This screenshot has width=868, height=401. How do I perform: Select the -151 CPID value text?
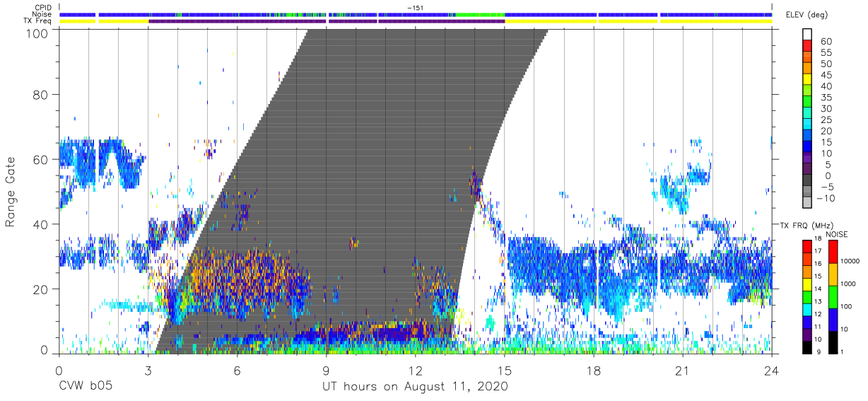click(415, 7)
